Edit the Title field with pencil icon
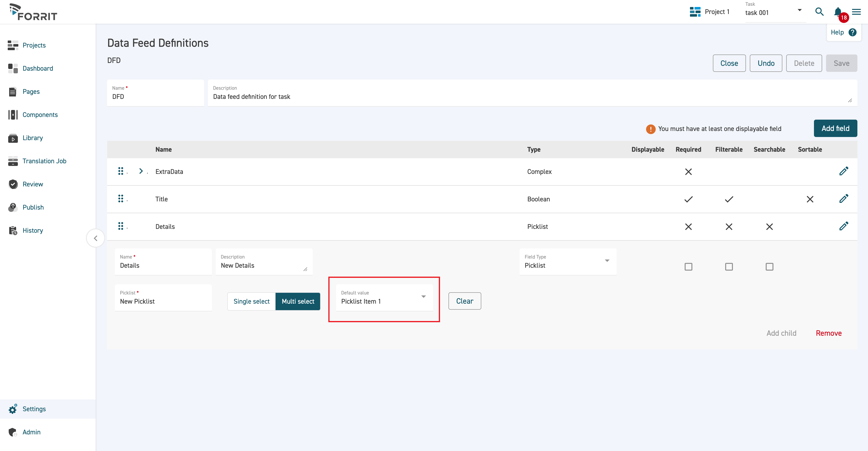 844,199
